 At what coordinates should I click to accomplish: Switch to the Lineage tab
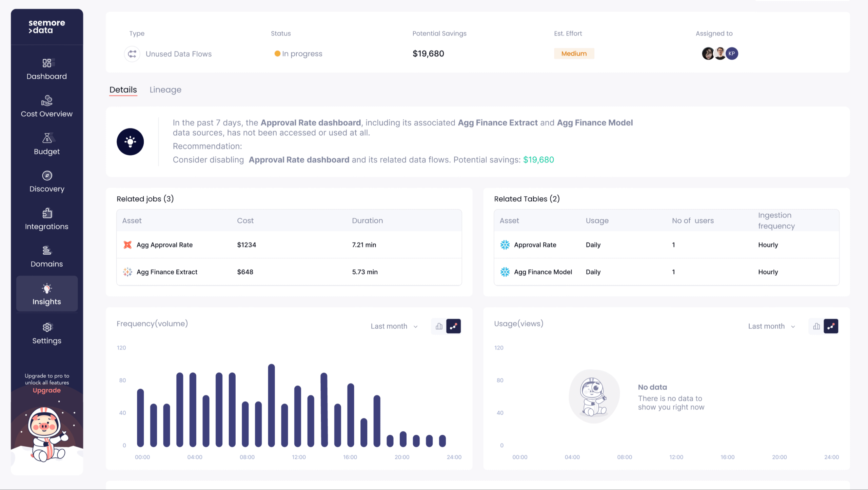pyautogui.click(x=165, y=90)
